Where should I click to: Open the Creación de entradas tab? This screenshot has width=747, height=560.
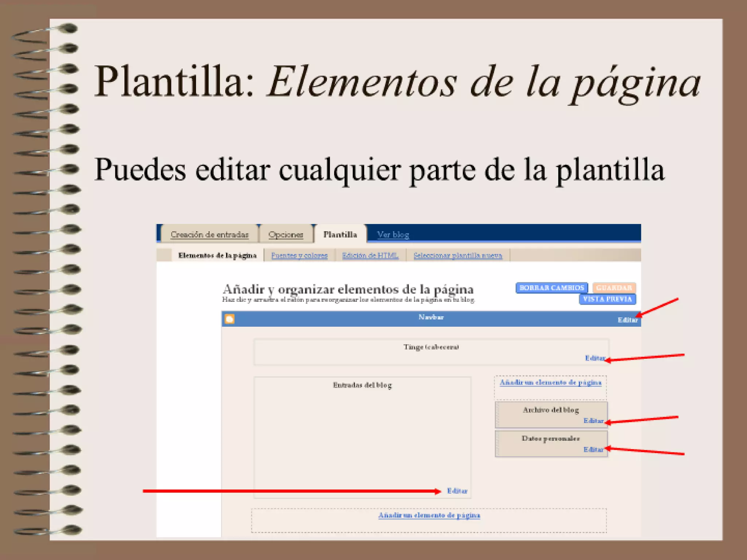click(x=209, y=234)
